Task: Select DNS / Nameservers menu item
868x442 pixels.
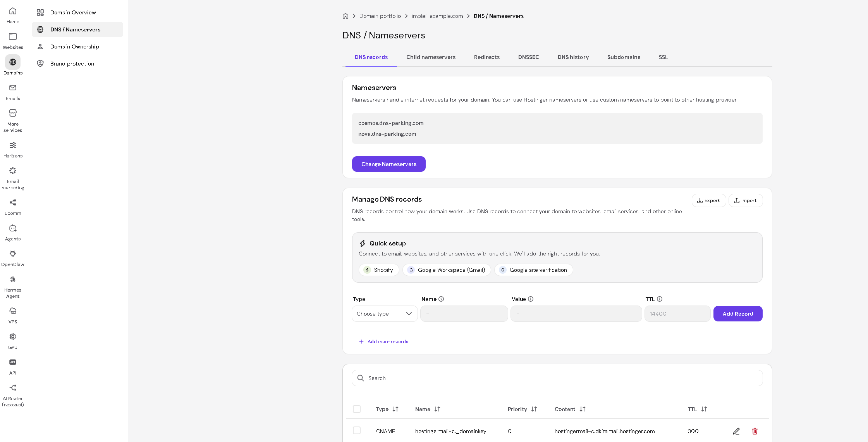Action: 77,29
